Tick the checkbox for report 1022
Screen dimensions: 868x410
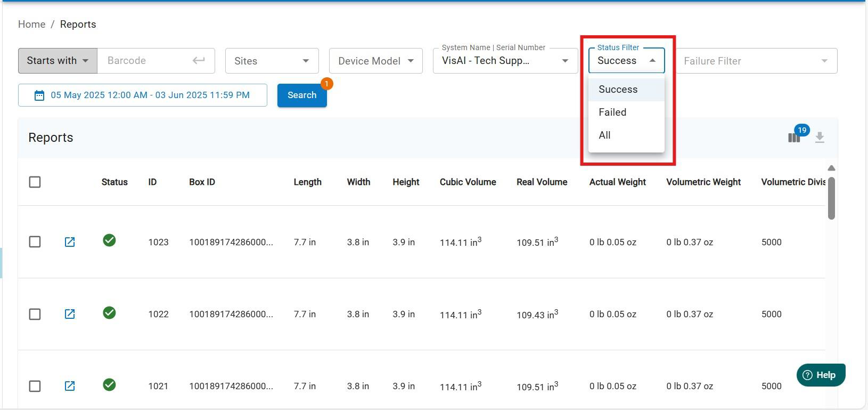point(35,314)
